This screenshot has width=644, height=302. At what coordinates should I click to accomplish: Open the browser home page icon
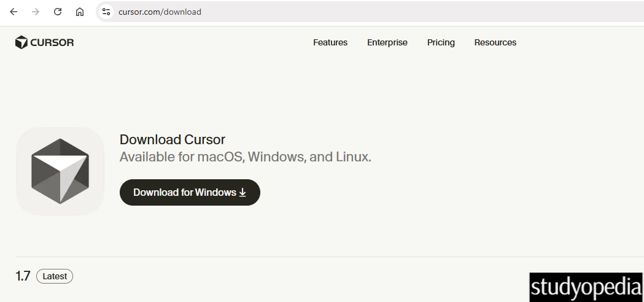80,12
